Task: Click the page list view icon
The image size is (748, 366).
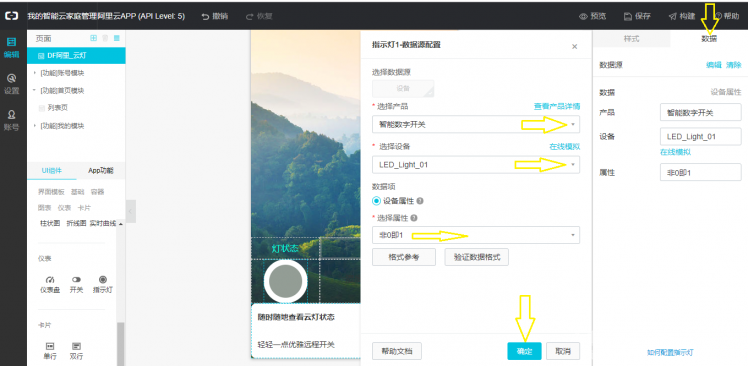Action: (x=116, y=38)
